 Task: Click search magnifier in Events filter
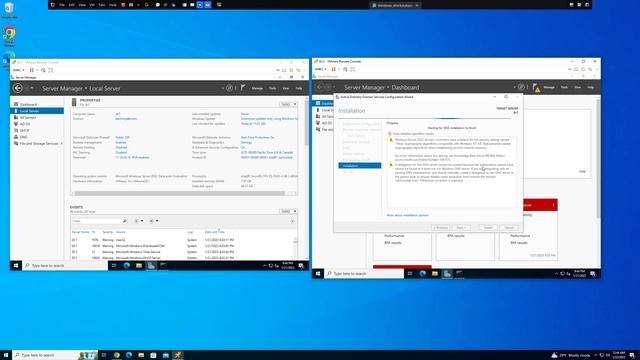pos(124,221)
